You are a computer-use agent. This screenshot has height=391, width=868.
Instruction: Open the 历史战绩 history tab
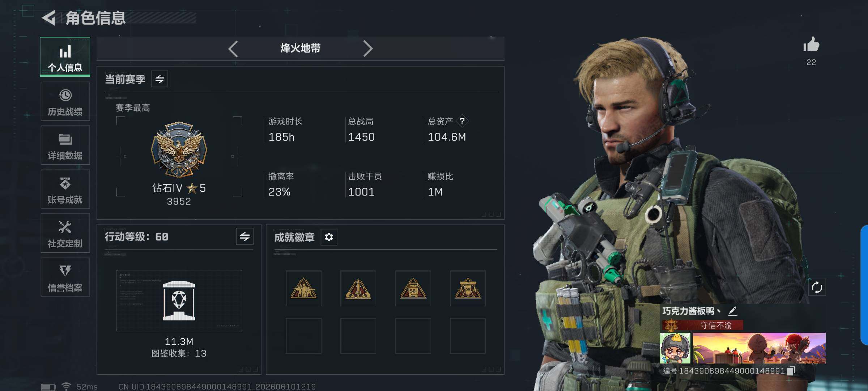(65, 101)
